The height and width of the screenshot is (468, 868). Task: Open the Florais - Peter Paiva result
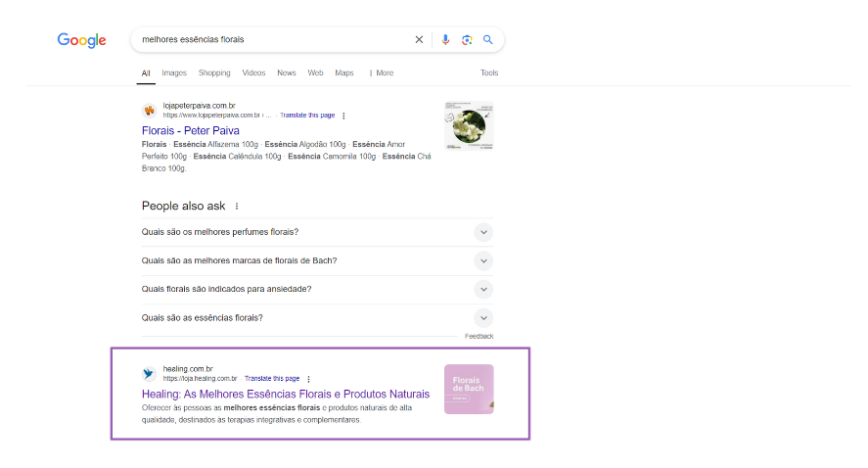point(191,131)
